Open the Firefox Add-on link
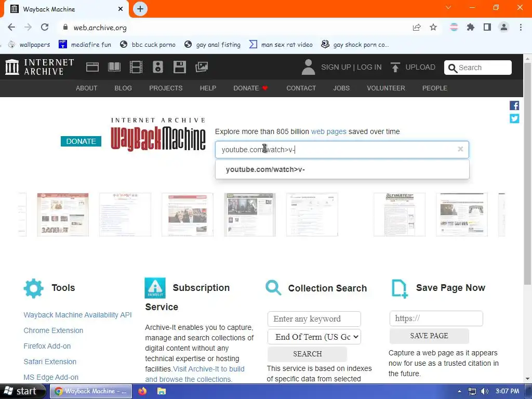The height and width of the screenshot is (399, 532). (47, 346)
